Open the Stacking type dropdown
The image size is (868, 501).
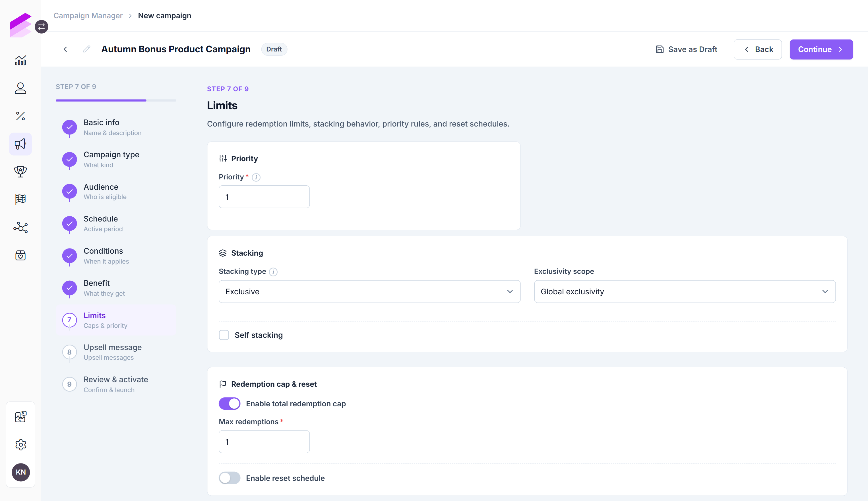(369, 291)
